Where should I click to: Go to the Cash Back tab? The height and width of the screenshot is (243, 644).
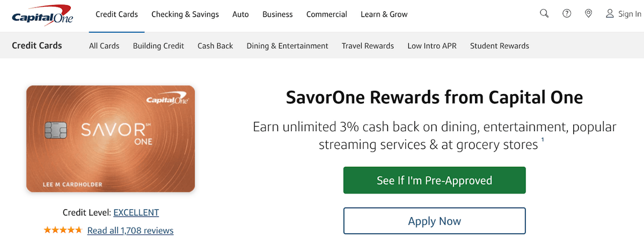click(215, 46)
